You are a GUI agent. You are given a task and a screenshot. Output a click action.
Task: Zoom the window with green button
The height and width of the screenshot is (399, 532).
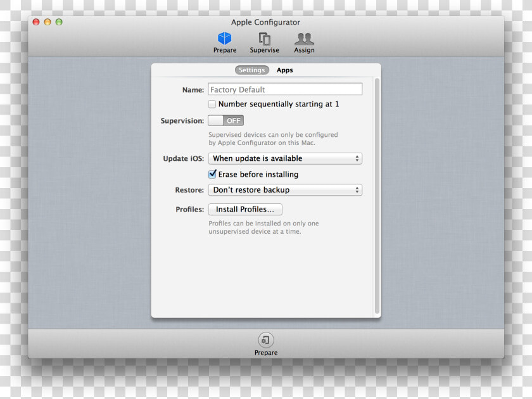point(59,22)
